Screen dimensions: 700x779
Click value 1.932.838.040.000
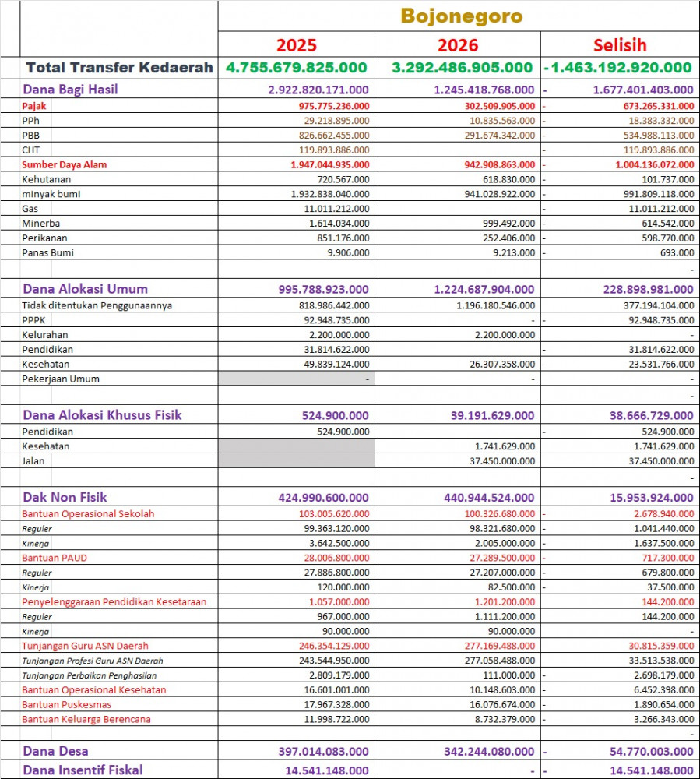(x=330, y=194)
